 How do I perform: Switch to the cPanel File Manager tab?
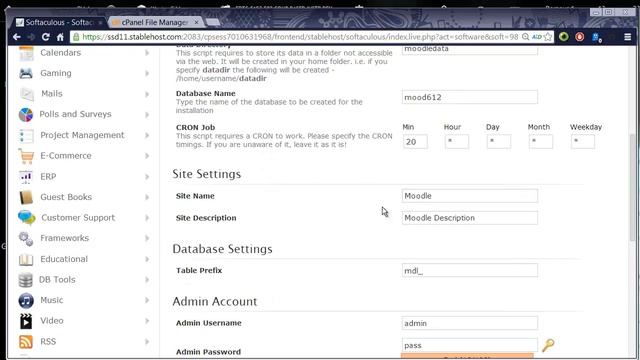coord(155,22)
